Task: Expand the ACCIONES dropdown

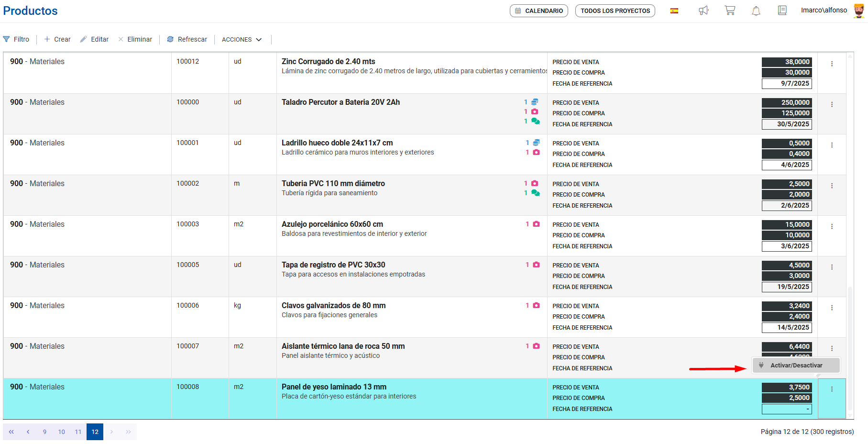Action: [242, 40]
